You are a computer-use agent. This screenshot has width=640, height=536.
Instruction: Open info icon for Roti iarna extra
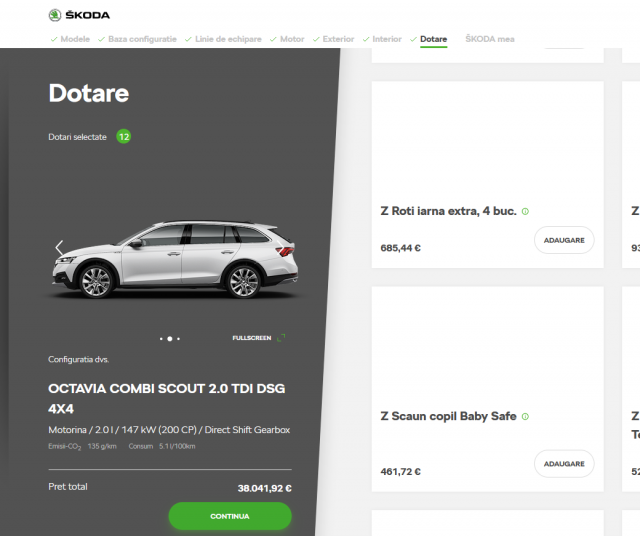pos(525,212)
